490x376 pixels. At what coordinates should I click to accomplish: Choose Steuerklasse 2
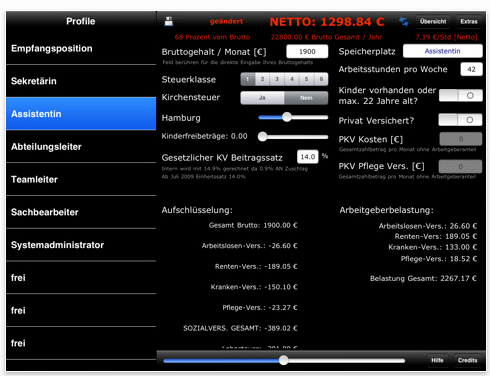pyautogui.click(x=262, y=79)
